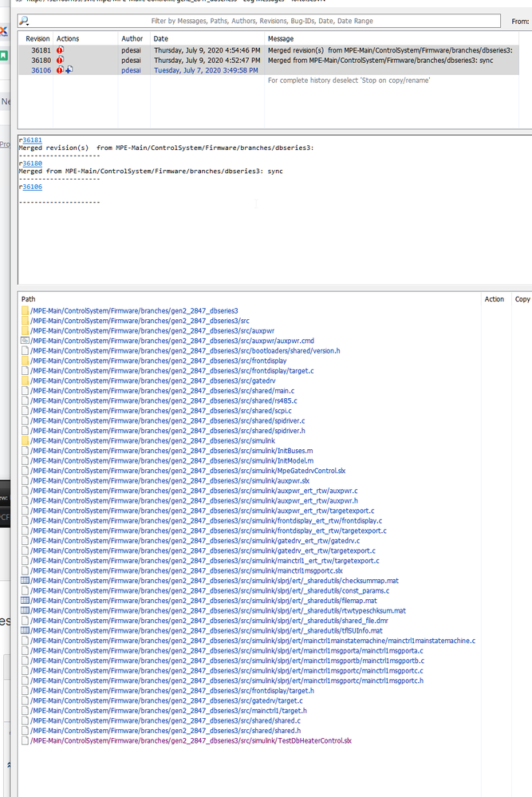This screenshot has height=797, width=532.
Task: Click the folder icon for src/gatedrv path
Action: pos(25,381)
